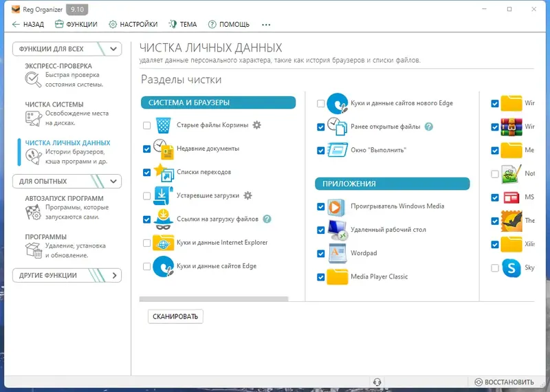Image resolution: width=550 pixels, height=392 pixels.
Task: Open the 'Настройки' menu
Action: tap(133, 24)
